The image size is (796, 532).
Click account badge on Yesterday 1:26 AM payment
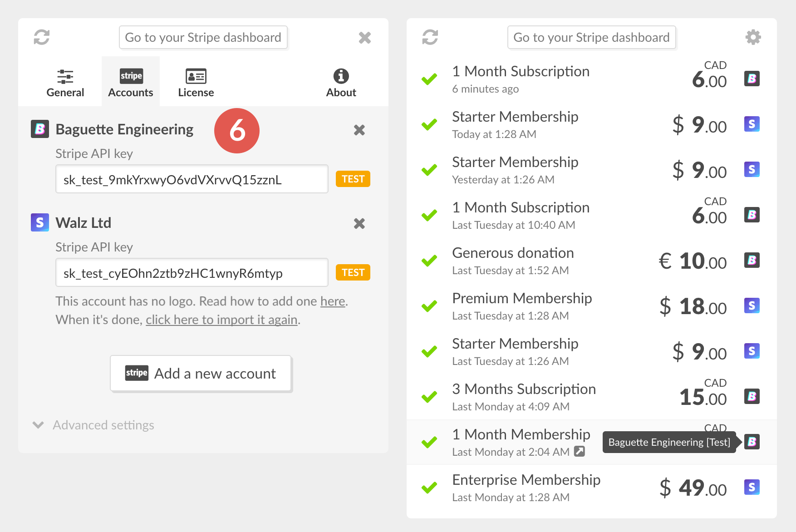752,169
